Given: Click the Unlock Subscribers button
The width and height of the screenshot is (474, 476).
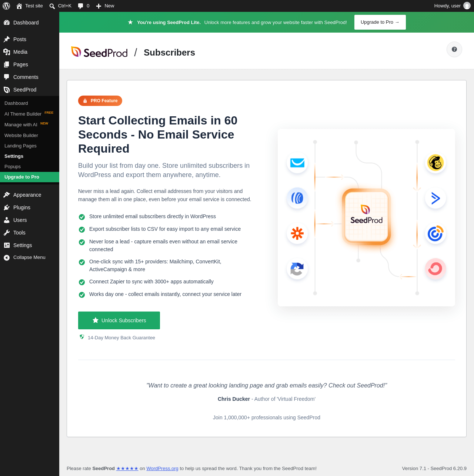Looking at the screenshot, I should click(x=119, y=320).
